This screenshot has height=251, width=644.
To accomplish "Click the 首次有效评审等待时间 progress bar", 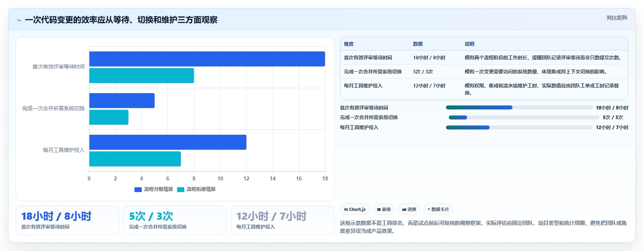I will (519, 107).
